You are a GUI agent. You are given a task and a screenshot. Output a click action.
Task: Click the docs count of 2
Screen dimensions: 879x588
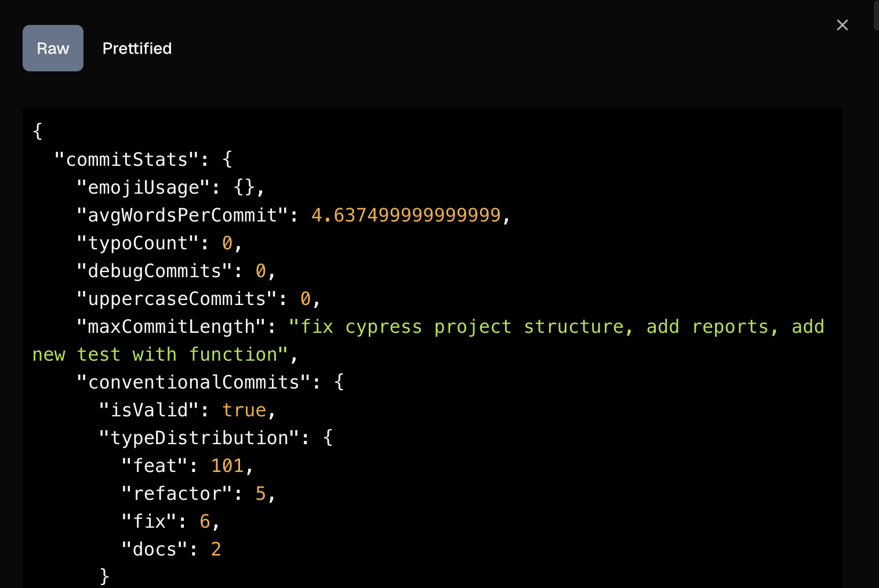(215, 549)
